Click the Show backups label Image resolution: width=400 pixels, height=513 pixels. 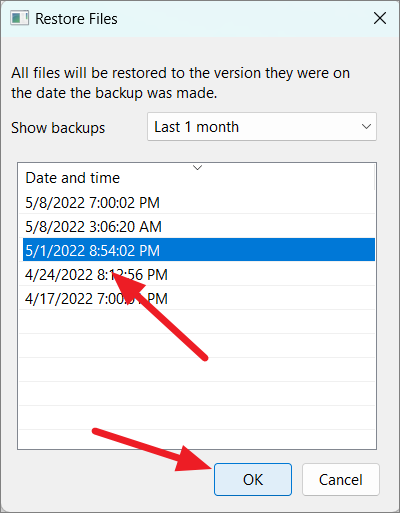[58, 128]
